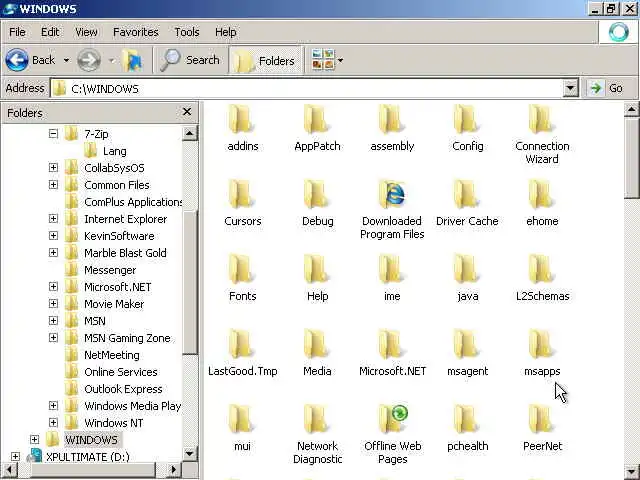Open the Tools menu
The image size is (640, 480).
point(187,32)
